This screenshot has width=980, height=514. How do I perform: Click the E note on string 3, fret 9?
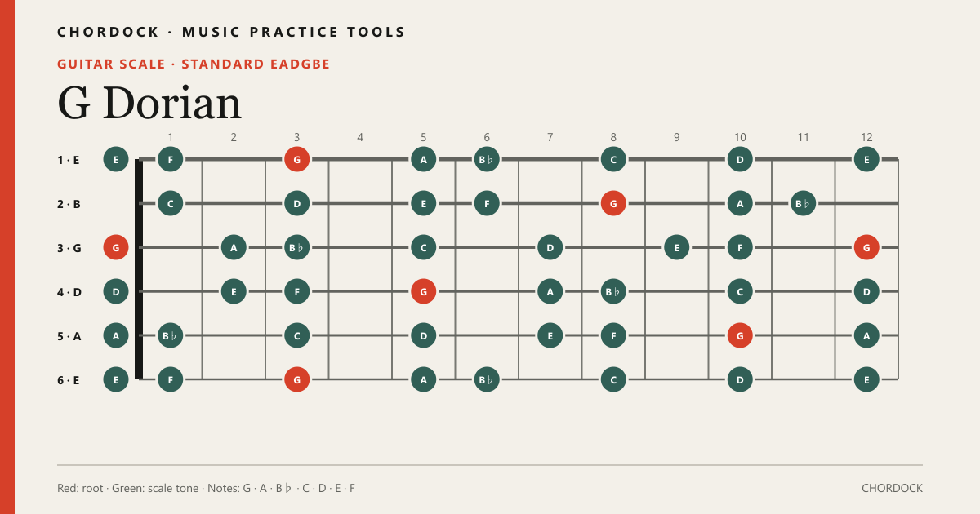[x=676, y=247]
